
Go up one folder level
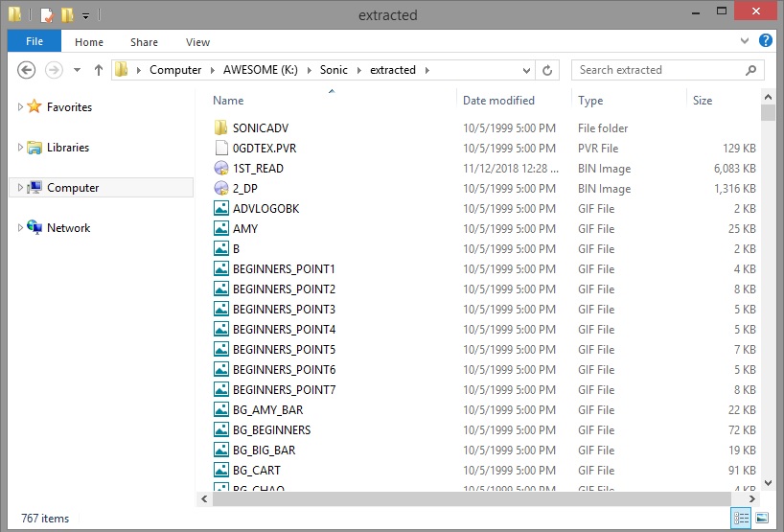point(99,70)
